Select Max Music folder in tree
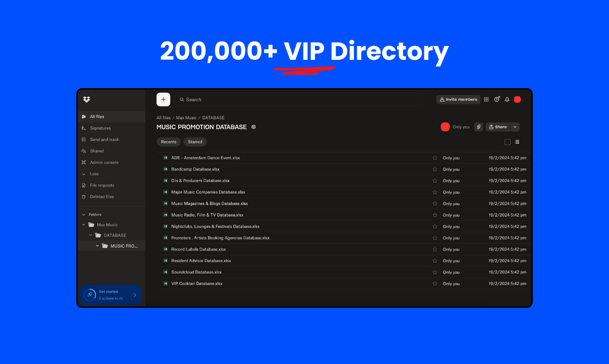Image resolution: width=609 pixels, height=364 pixels. pyautogui.click(x=107, y=225)
